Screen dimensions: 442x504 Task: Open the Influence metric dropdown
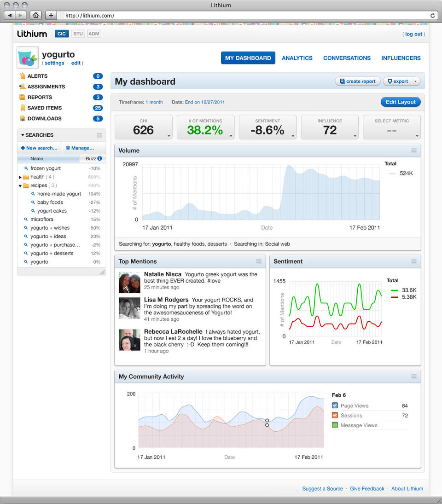pos(355,136)
